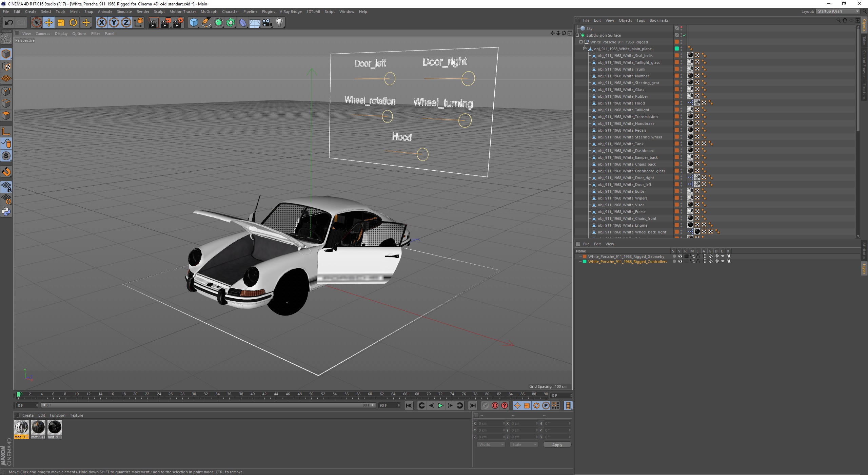The image size is (868, 475).
Task: Toggle the viewport maximize icon
Action: tap(570, 33)
